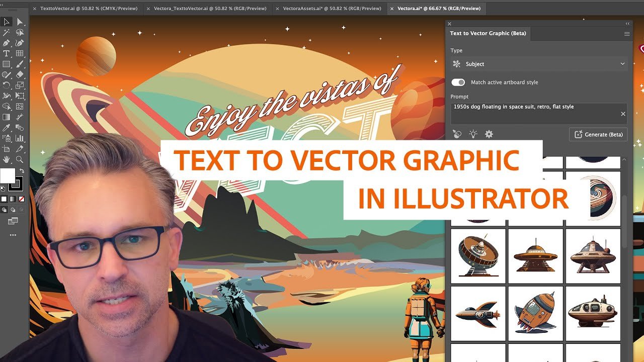Switch to the VectoraAssets.ai document tab
Image resolution: width=644 pixels, height=362 pixels.
[x=332, y=9]
